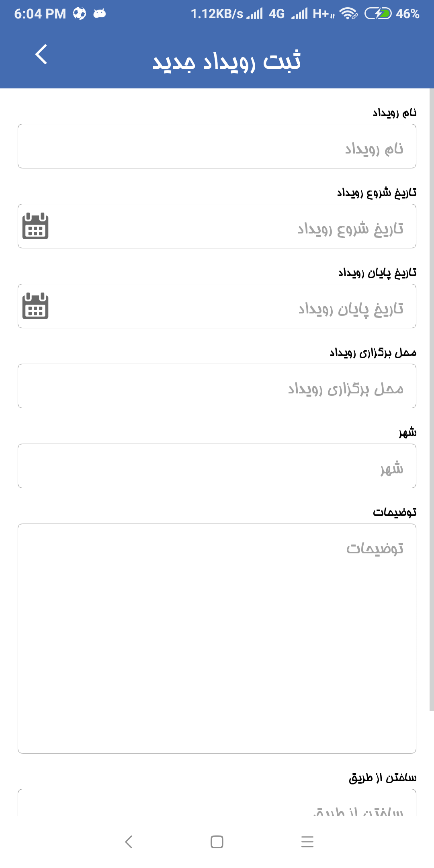Tap the Wi-Fi icon in status bar

pos(348,14)
